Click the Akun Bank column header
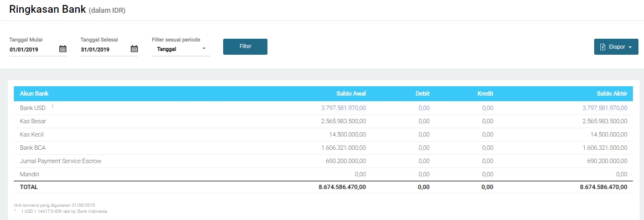Image resolution: width=644 pixels, height=220 pixels. pos(34,93)
